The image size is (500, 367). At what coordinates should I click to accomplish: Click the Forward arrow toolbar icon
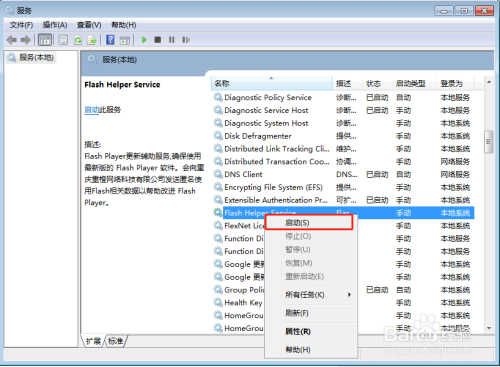pyautogui.click(x=26, y=40)
